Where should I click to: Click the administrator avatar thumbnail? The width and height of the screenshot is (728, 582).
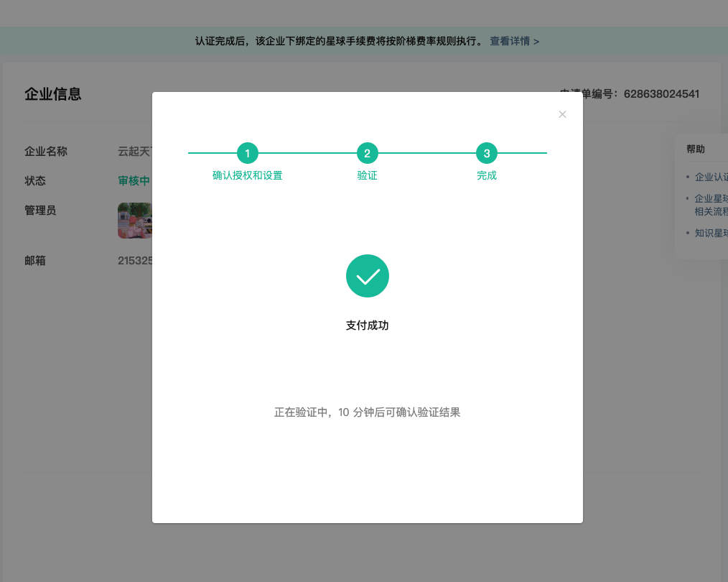[135, 221]
